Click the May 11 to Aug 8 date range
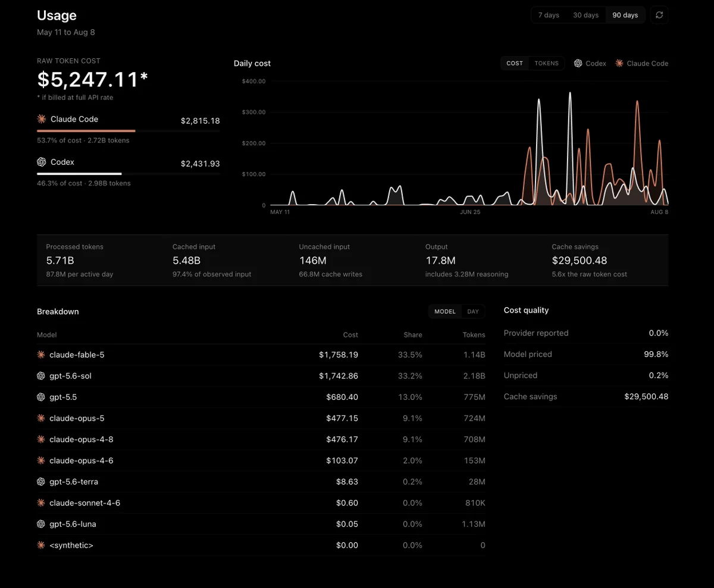Image resolution: width=714 pixels, height=588 pixels. tap(66, 32)
